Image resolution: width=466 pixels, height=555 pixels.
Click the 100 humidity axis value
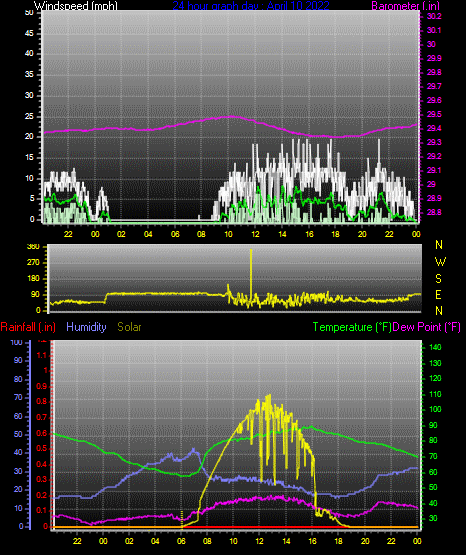pyautogui.click(x=16, y=342)
